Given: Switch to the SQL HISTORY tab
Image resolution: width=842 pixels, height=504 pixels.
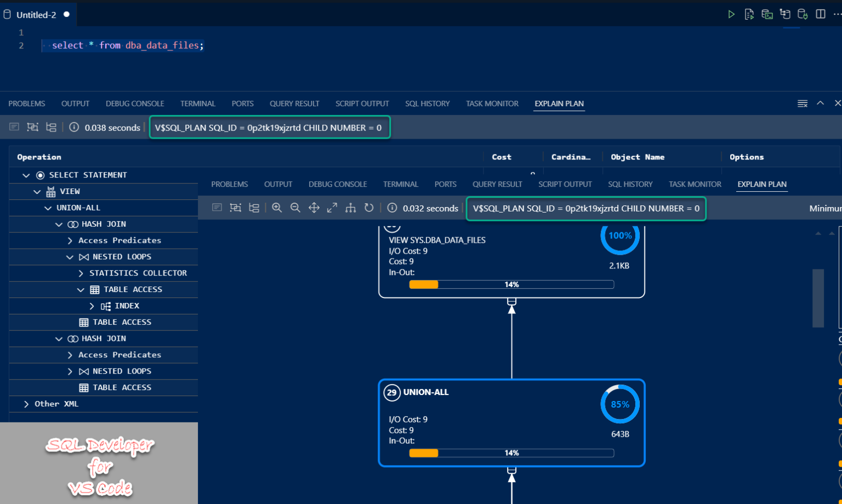Looking at the screenshot, I should [x=630, y=184].
